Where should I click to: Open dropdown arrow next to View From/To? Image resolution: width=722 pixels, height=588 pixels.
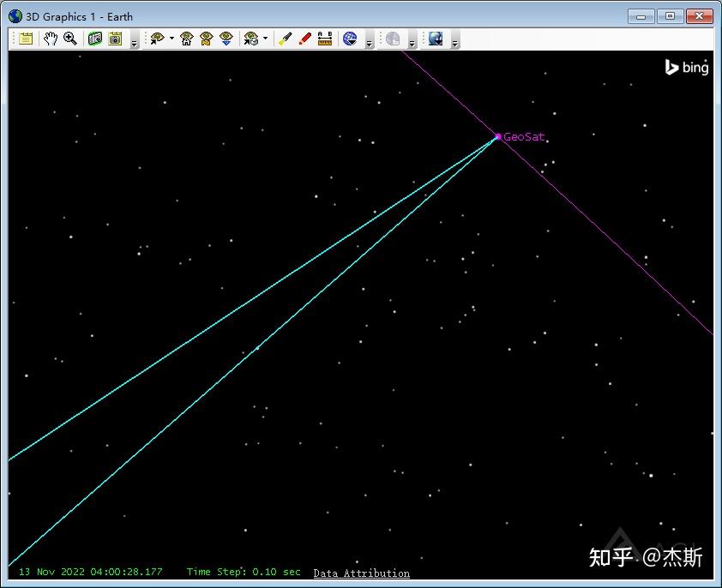(171, 39)
